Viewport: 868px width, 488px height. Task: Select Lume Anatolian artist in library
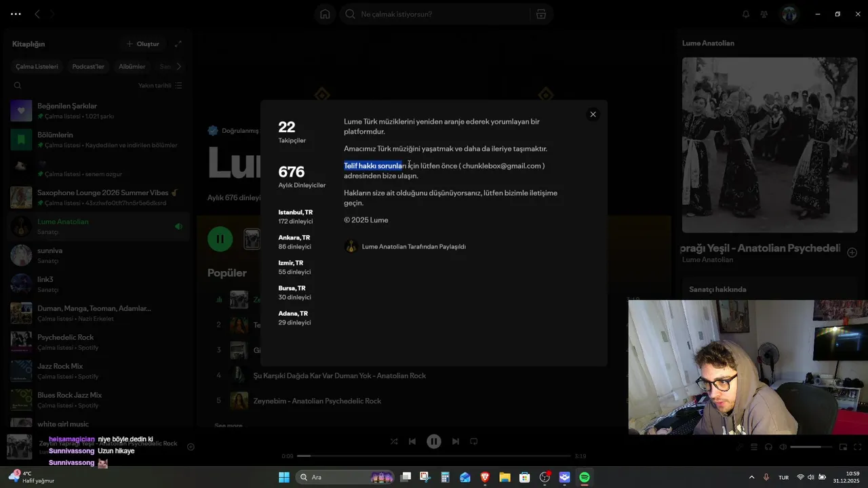pos(97,226)
